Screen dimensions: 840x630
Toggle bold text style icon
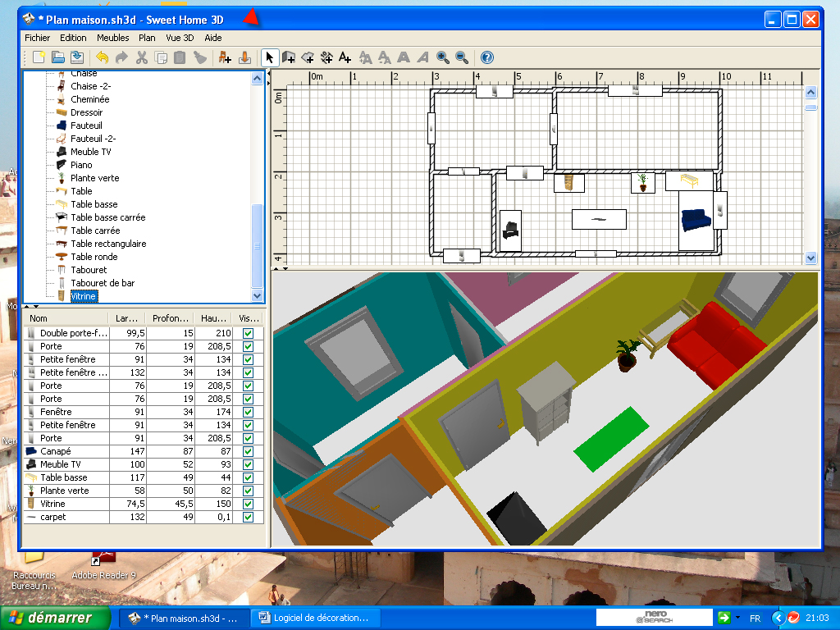pyautogui.click(x=404, y=57)
